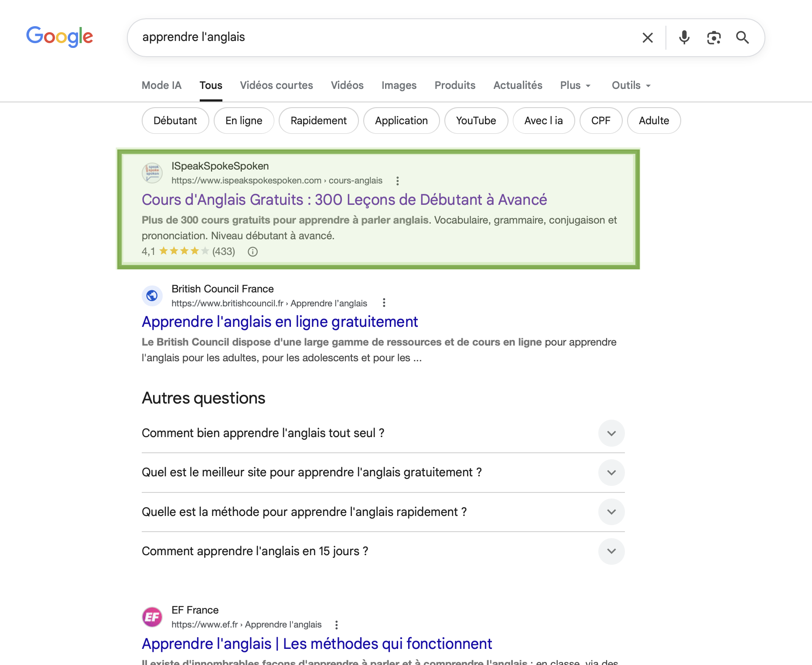812x665 pixels.
Task: Switch to the Images tab
Action: click(x=398, y=85)
